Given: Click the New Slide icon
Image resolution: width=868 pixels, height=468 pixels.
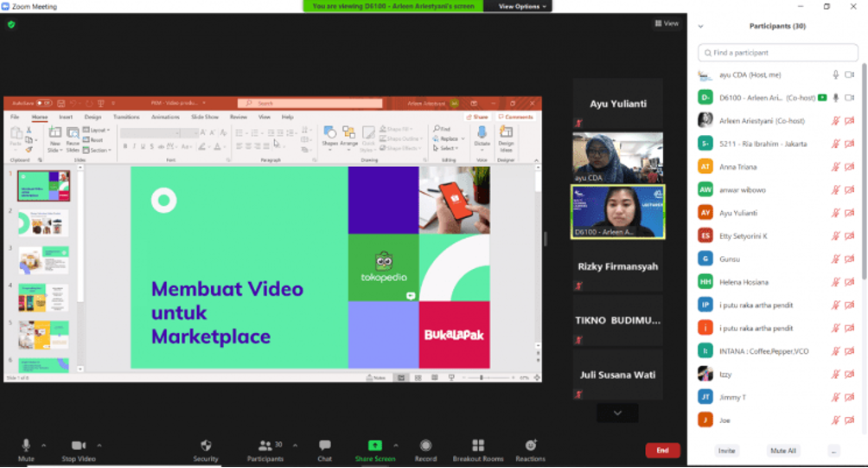Looking at the screenshot, I should (54, 132).
